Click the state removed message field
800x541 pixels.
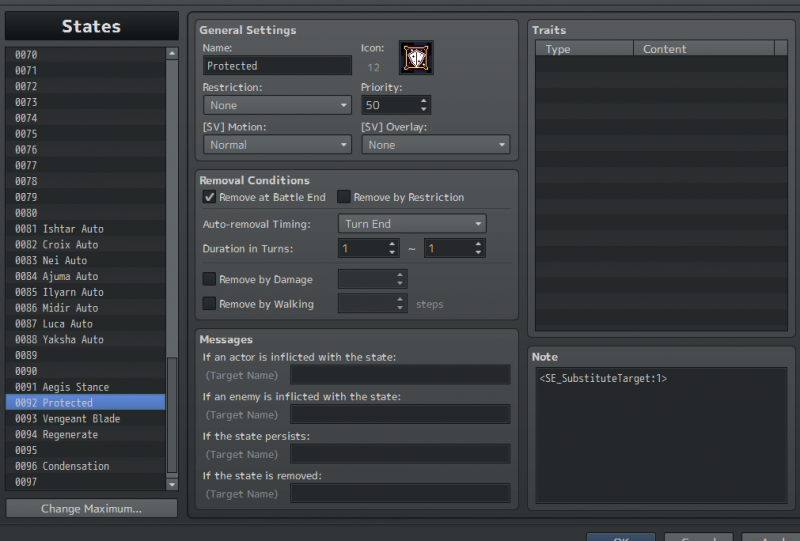400,494
